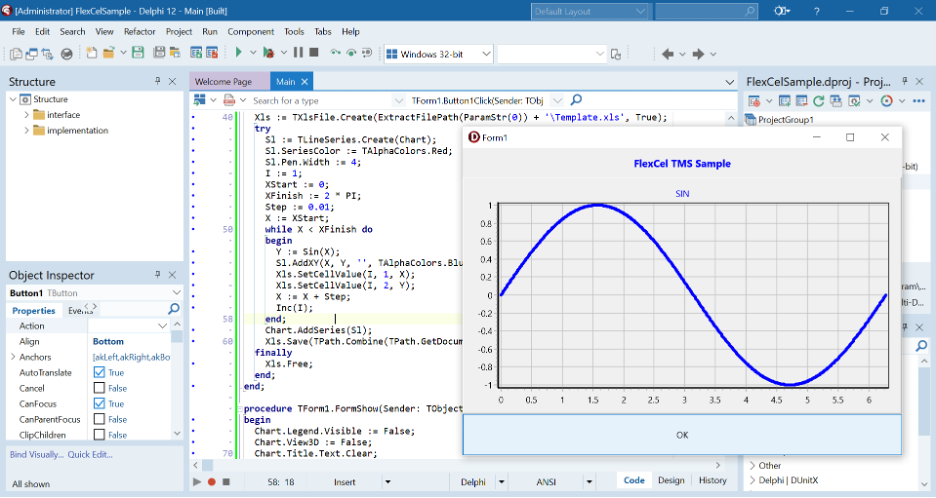936x498 pixels.
Task: Click the Remove Project icon in Projects panel
Action: [802, 101]
